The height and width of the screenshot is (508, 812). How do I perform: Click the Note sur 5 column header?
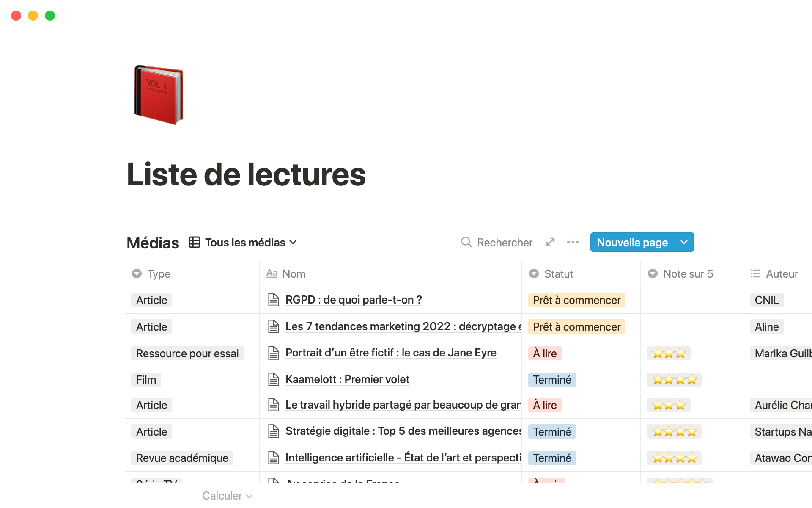(x=688, y=274)
